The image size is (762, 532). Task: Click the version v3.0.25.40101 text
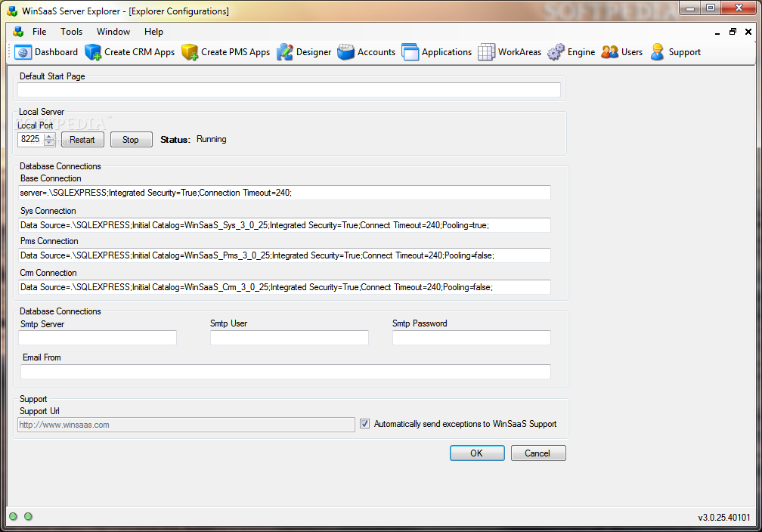[724, 518]
